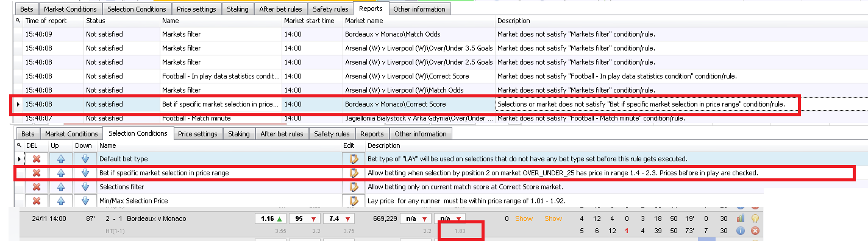This screenshot has height=241, width=868.
Task: Select Reports tab in upper tab row
Action: [x=371, y=9]
